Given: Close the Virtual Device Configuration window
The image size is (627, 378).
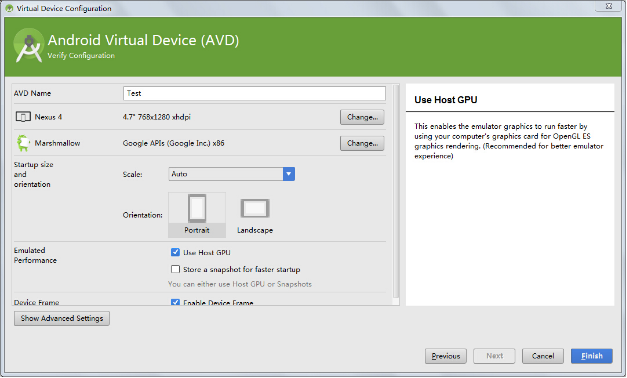Looking at the screenshot, I should [609, 6].
